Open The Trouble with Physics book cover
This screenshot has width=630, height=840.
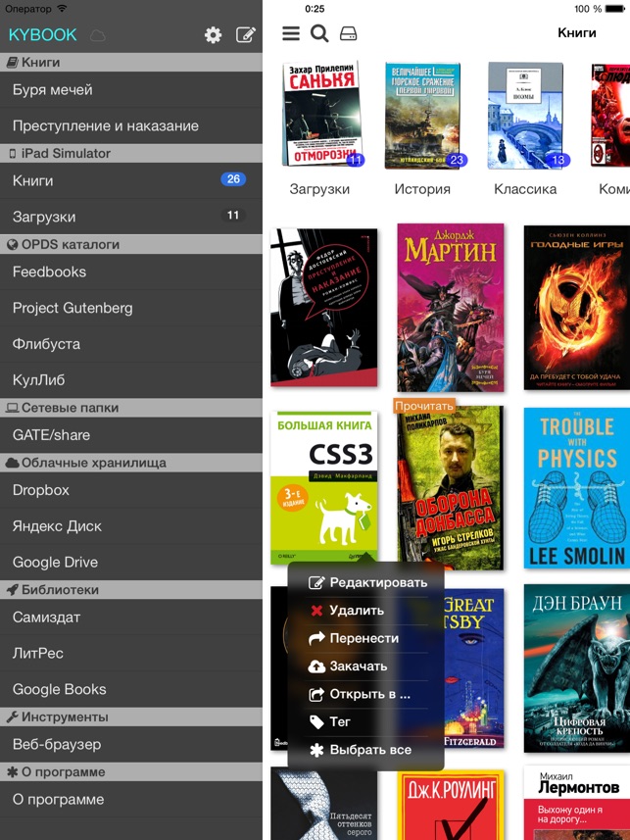[x=577, y=487]
